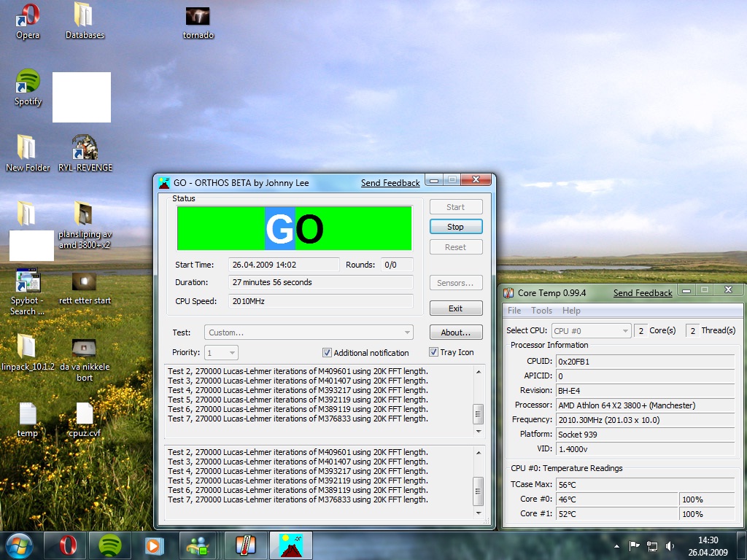Open the volume speaker tray icon
The height and width of the screenshot is (560, 747).
click(x=670, y=546)
